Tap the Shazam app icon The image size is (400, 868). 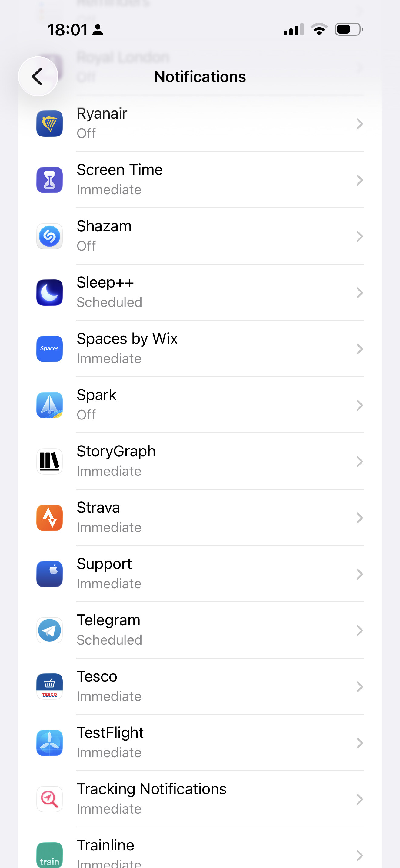(50, 236)
